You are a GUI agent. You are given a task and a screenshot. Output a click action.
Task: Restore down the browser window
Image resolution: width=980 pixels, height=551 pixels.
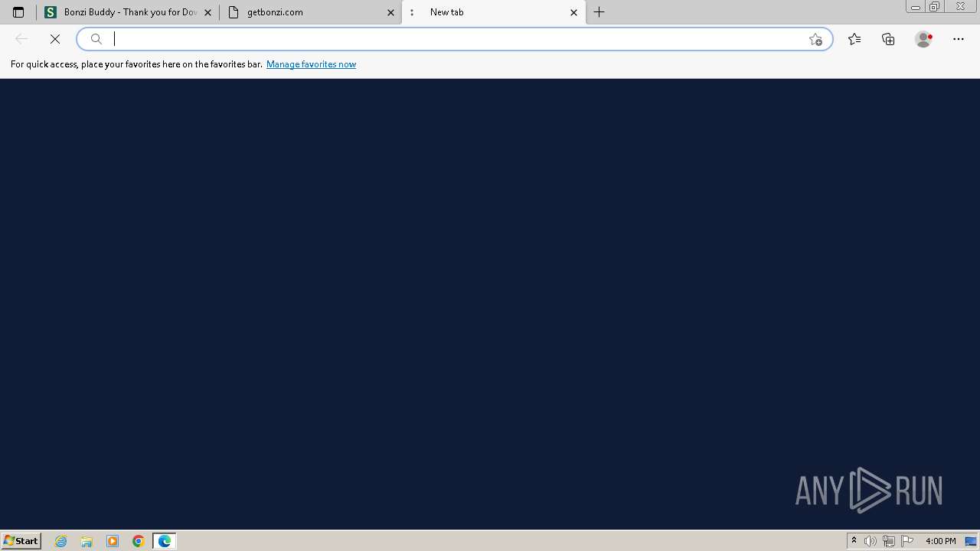click(935, 7)
